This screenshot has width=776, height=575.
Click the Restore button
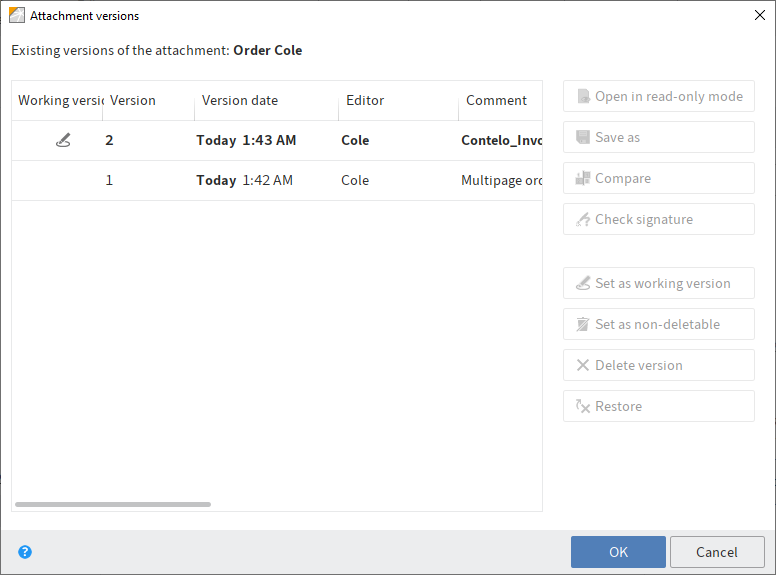click(659, 406)
